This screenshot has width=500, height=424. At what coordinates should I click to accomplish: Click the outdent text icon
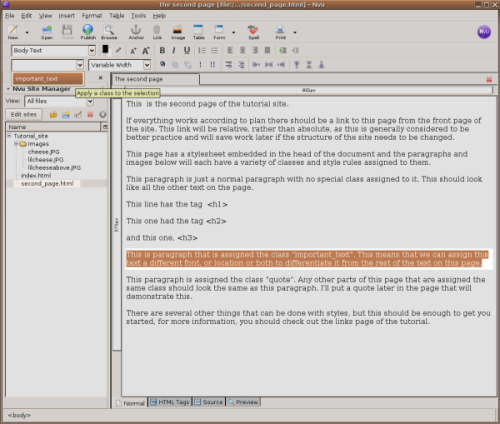pyautogui.click(x=295, y=50)
